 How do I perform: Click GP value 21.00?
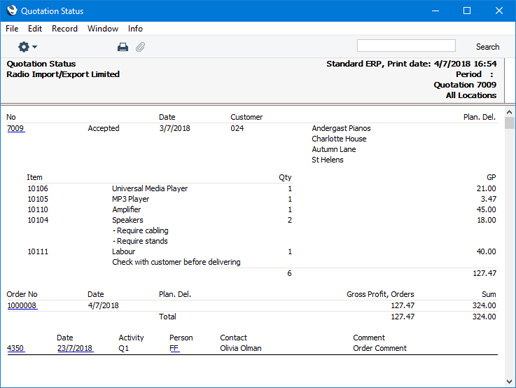pyautogui.click(x=486, y=189)
